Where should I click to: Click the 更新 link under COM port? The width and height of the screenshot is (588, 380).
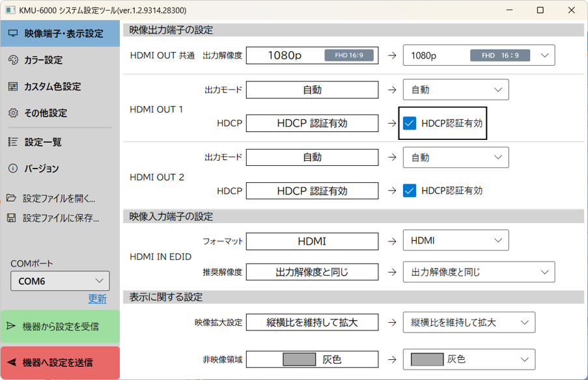[x=97, y=299]
